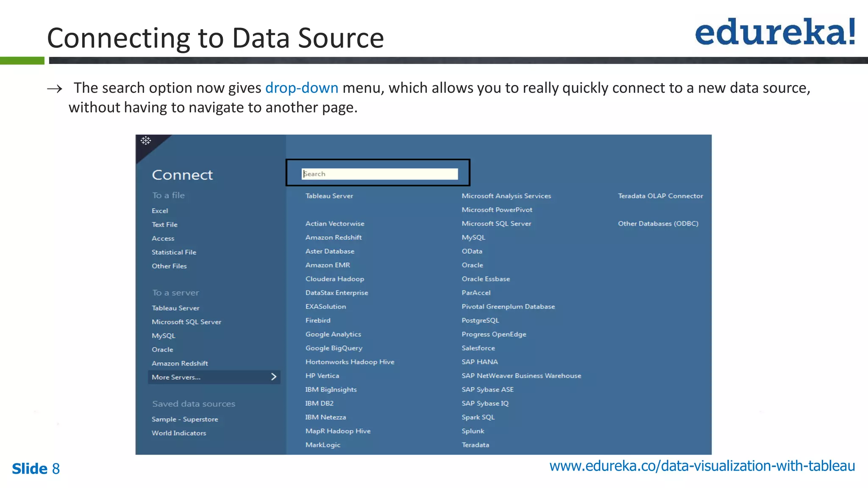
Task: Select DataStax Enterprise
Action: point(337,293)
